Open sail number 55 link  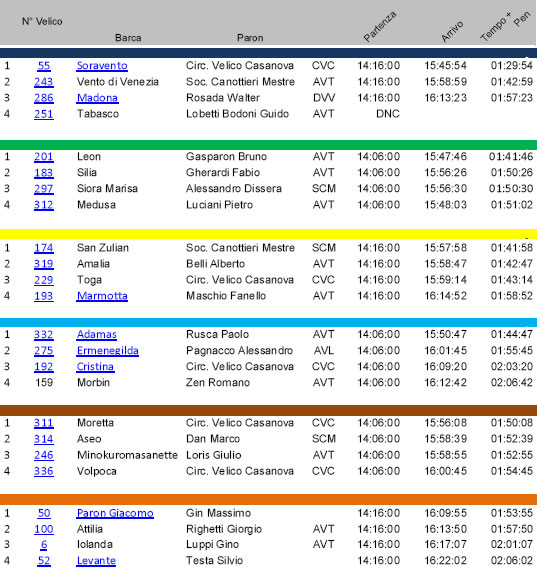(44, 66)
